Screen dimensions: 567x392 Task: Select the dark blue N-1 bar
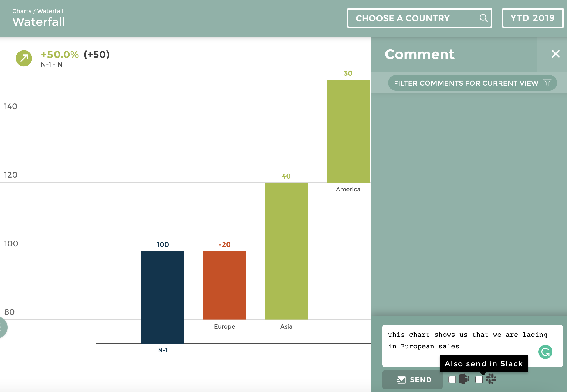(163, 297)
